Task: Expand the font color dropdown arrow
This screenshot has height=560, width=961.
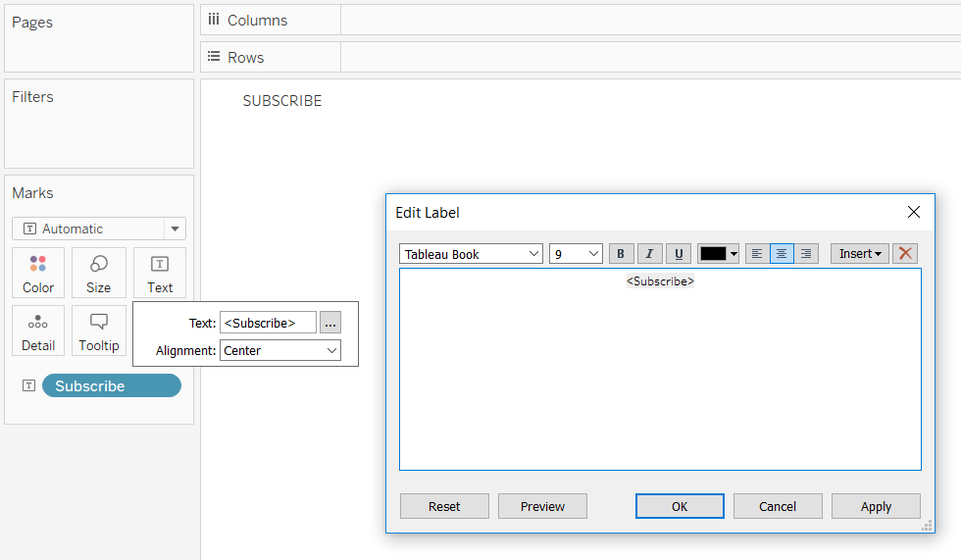Action: coord(733,254)
